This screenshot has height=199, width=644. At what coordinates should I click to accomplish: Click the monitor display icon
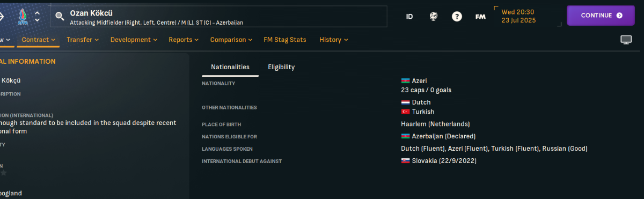pyautogui.click(x=626, y=40)
